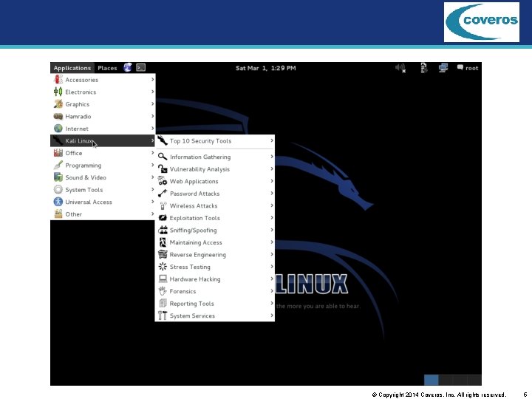Click the Sound & Video icon
The height and width of the screenshot is (399, 532).
coord(58,177)
